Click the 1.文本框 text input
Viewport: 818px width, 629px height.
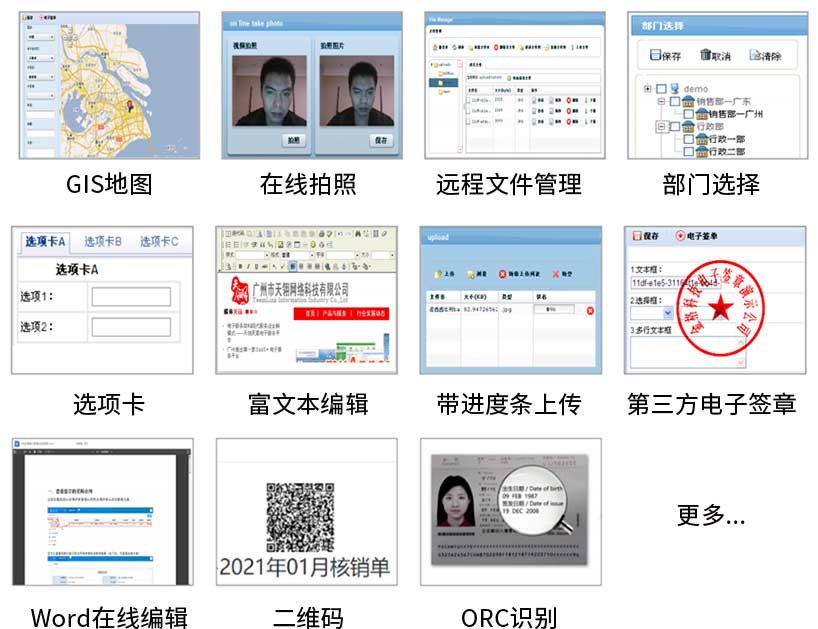[675, 283]
